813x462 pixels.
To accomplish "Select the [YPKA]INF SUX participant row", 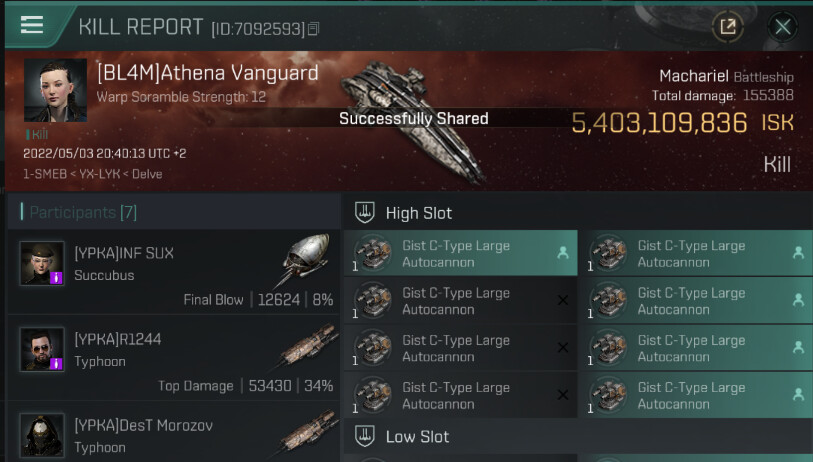I will 176,272.
